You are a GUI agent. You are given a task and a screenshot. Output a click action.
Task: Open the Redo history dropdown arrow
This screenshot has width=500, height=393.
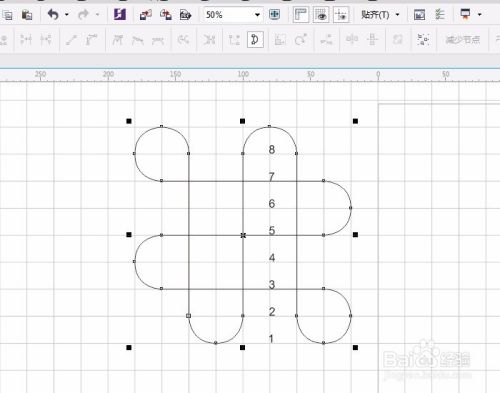98,15
